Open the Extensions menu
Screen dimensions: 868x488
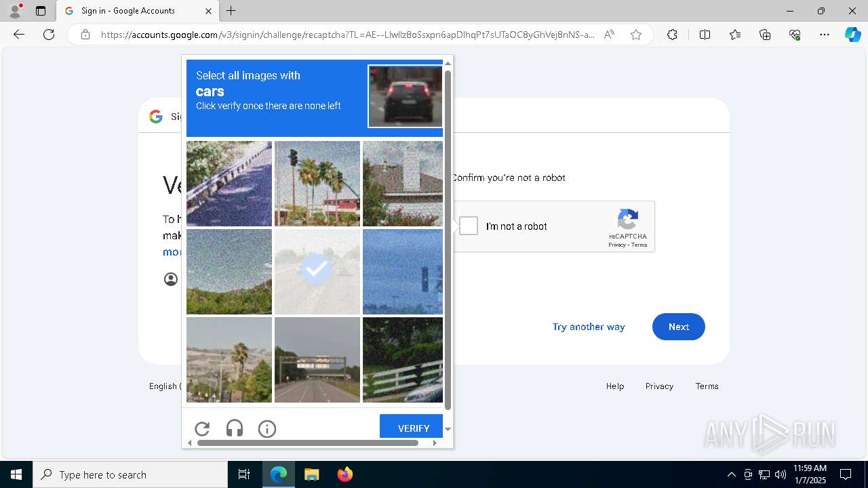(x=672, y=35)
